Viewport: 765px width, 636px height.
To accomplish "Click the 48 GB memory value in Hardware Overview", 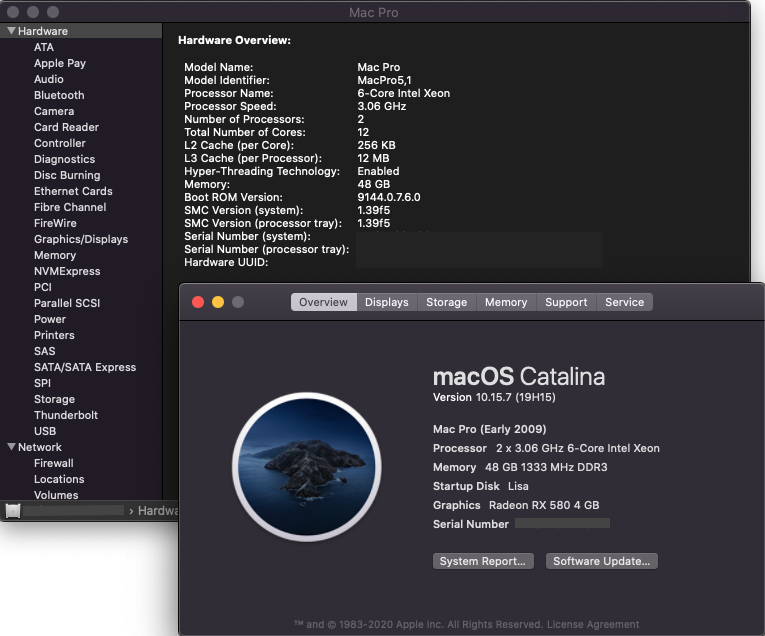I will 374,184.
